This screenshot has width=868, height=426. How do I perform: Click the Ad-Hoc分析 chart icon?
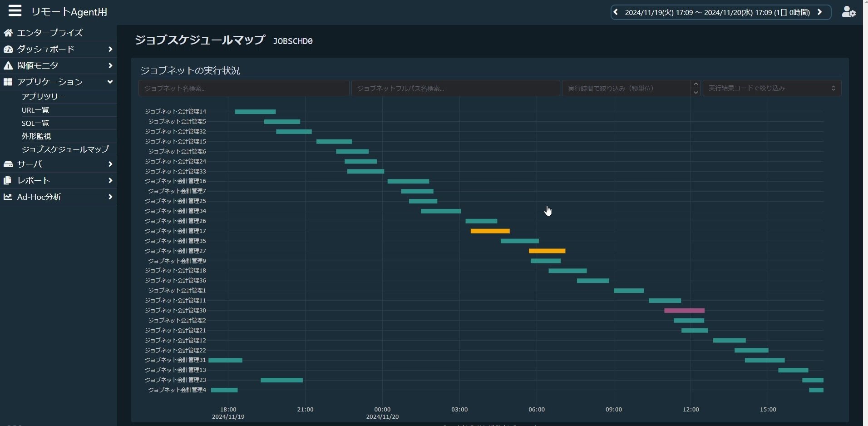[x=8, y=197]
